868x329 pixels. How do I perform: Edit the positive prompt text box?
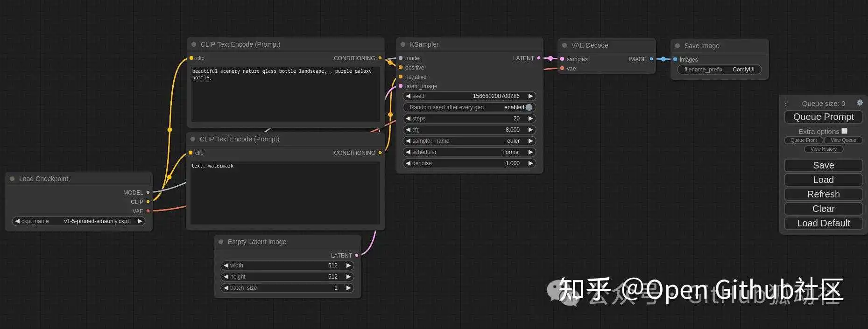(285, 94)
